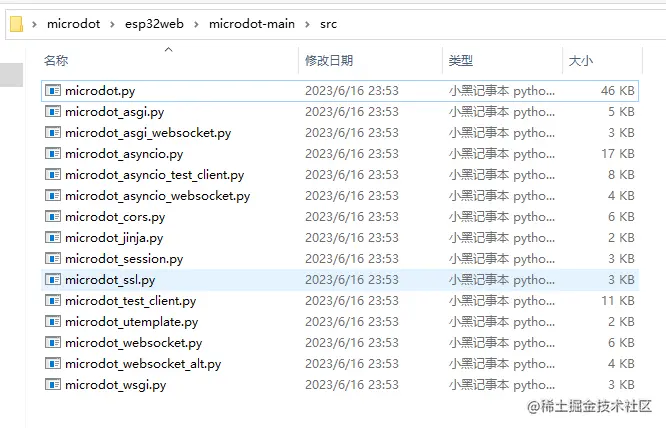This screenshot has width=666, height=428.
Task: Select the file name microdot_asgi.py
Action: tap(114, 112)
